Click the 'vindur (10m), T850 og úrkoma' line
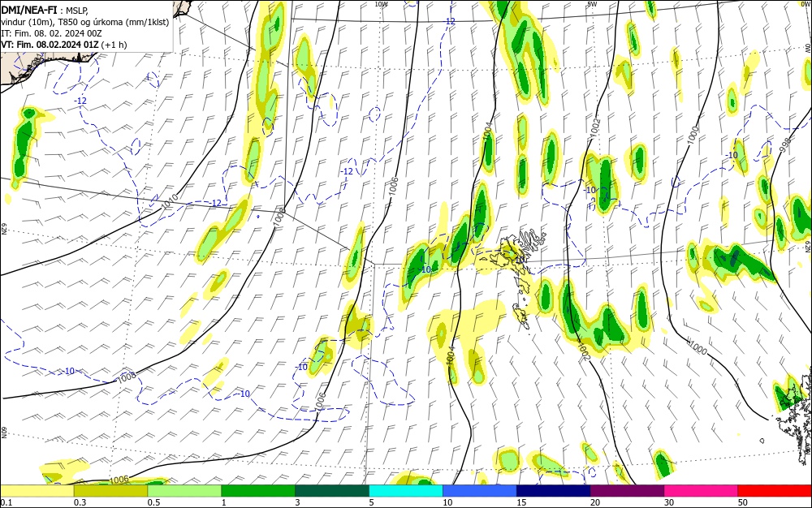The image size is (812, 508). 85,22
